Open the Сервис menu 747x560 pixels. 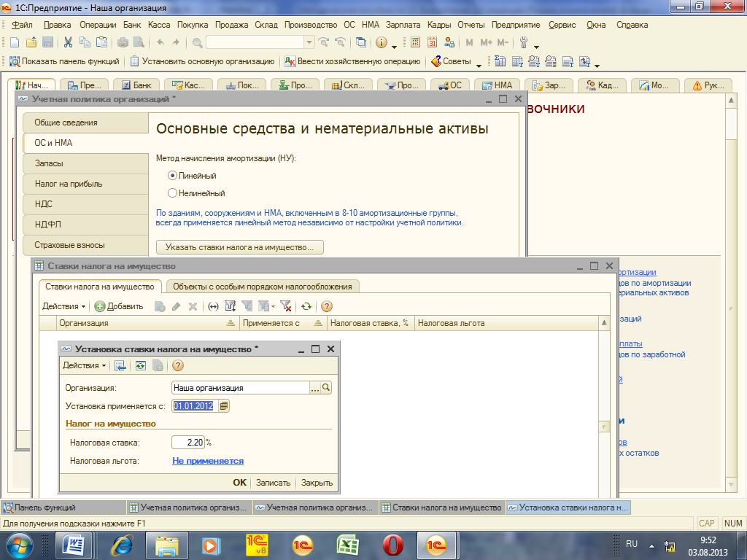coord(562,25)
